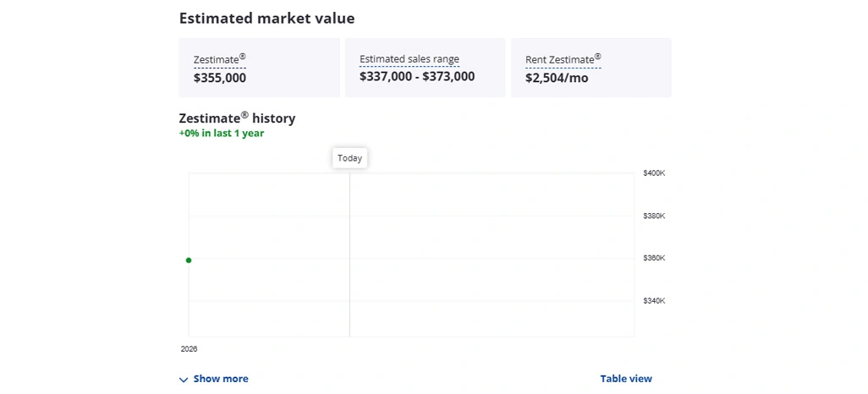Click the Zestimate history heading
The height and width of the screenshot is (394, 868).
point(237,118)
